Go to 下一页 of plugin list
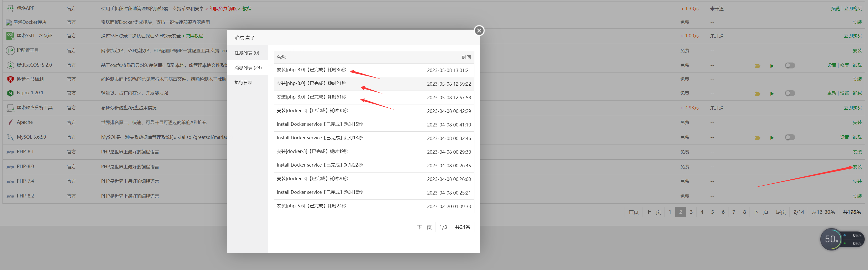The height and width of the screenshot is (270, 868). click(760, 212)
